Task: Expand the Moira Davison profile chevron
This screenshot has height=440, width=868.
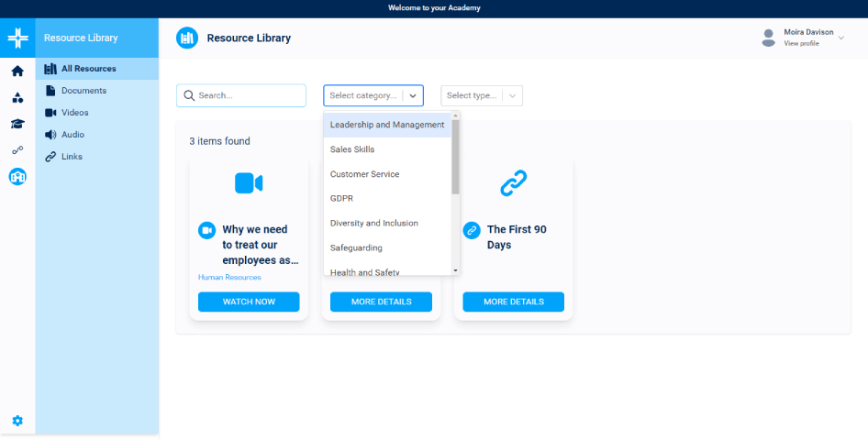Action: (841, 38)
